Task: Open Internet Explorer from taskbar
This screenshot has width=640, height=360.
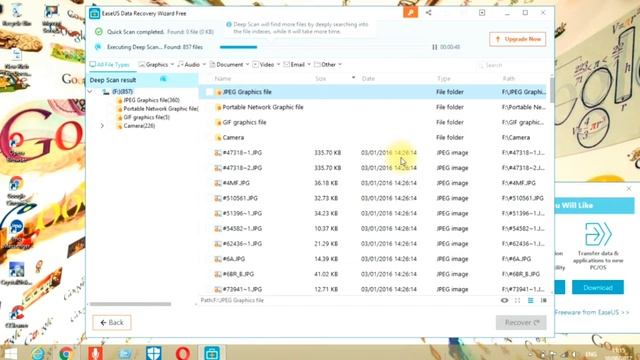Action: (39, 353)
